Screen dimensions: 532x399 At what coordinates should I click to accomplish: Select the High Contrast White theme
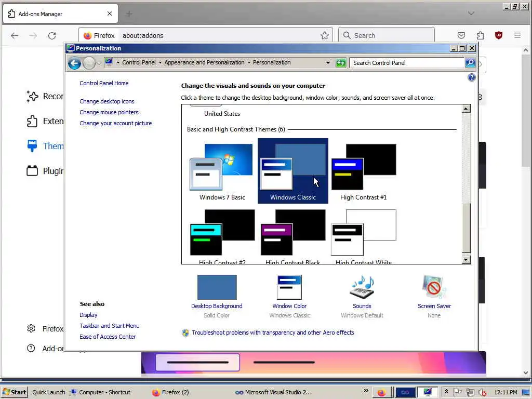click(363, 235)
